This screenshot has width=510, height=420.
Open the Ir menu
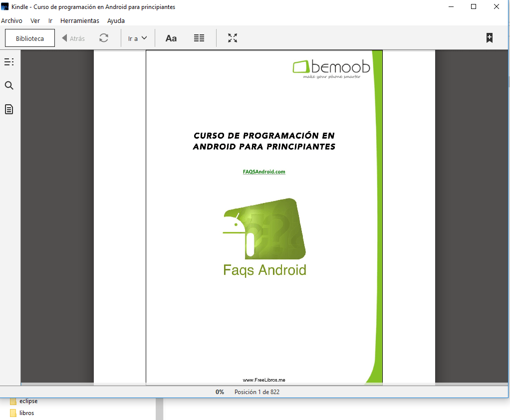pos(50,21)
